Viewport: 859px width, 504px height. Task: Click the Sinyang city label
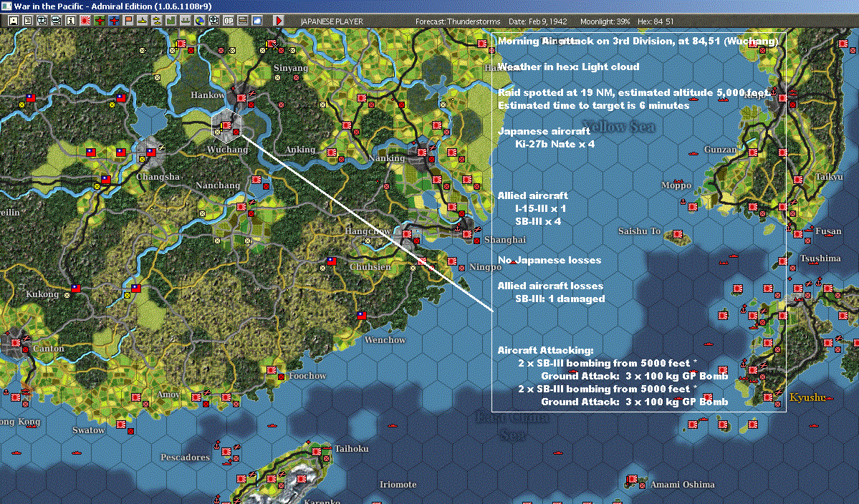point(291,68)
